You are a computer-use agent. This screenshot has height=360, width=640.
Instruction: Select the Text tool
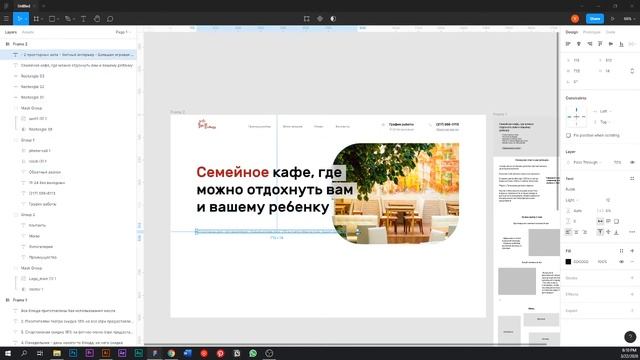[83, 19]
